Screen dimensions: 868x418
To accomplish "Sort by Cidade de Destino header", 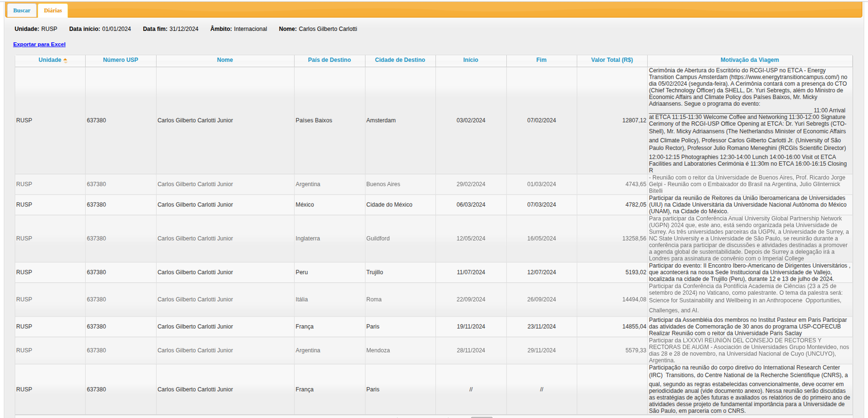I will click(x=400, y=60).
